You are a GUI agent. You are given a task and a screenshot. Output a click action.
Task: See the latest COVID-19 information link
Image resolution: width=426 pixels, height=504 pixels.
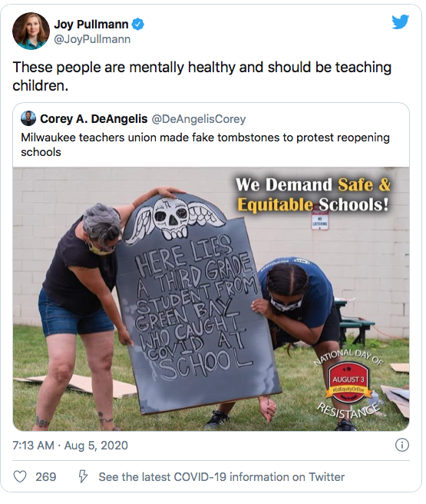coord(222,476)
